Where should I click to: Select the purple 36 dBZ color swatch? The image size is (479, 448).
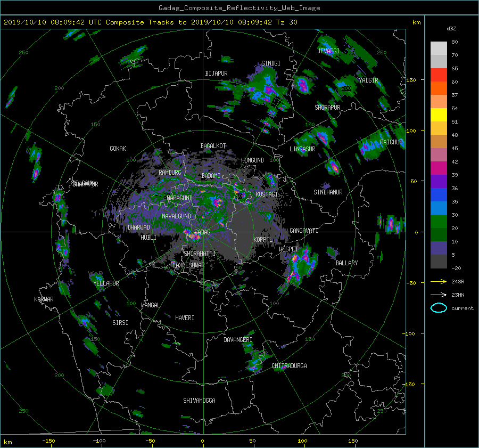pyautogui.click(x=439, y=181)
